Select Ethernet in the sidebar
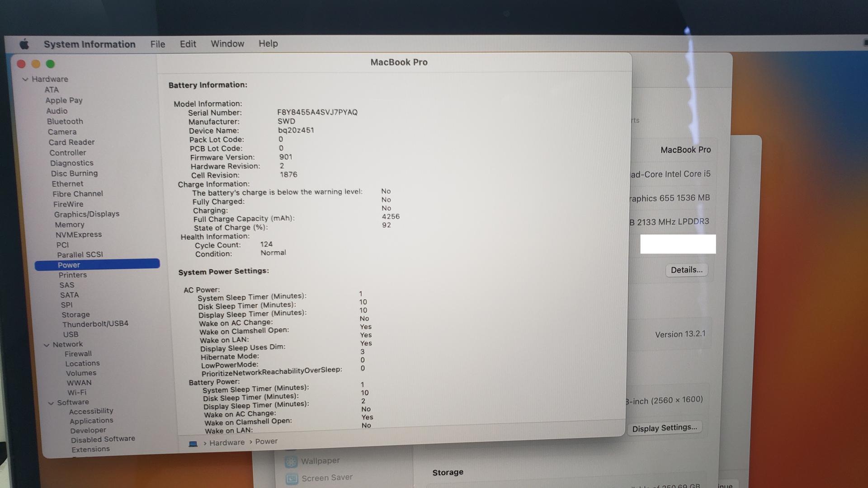 68,184
